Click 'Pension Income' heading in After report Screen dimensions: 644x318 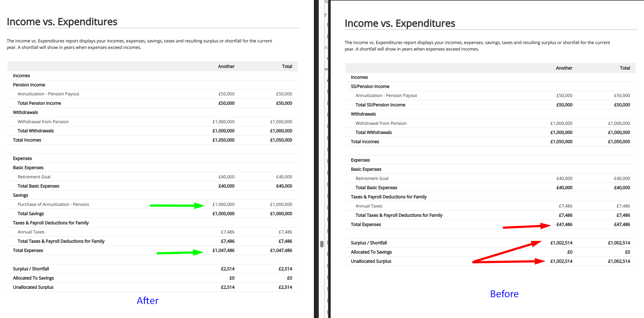29,85
